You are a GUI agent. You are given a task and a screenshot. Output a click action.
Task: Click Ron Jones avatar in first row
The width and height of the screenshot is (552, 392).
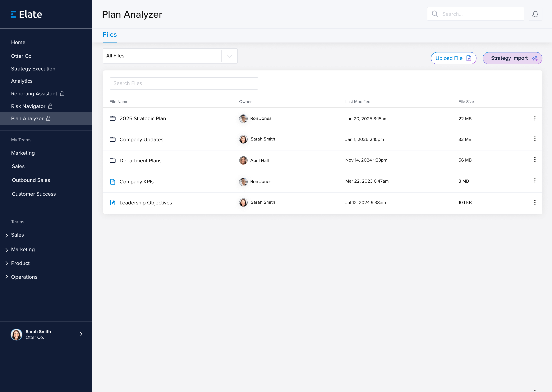[x=243, y=118]
